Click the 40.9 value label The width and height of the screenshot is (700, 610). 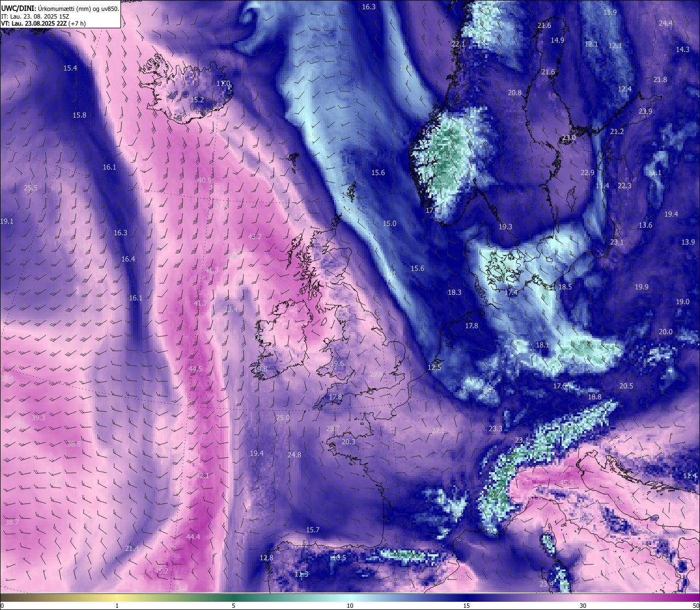(205, 181)
